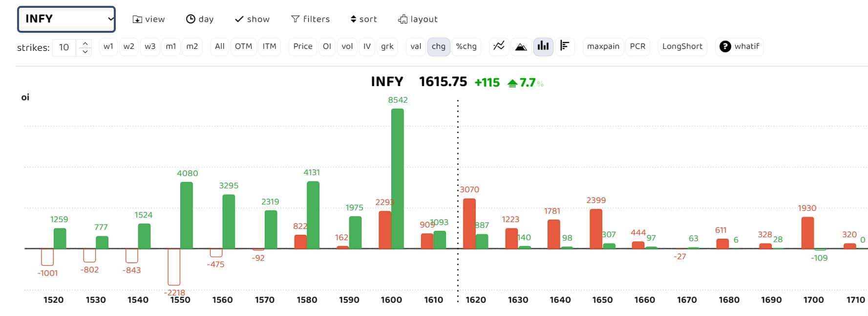
Task: Increase the strikes count stepper
Action: [85, 43]
